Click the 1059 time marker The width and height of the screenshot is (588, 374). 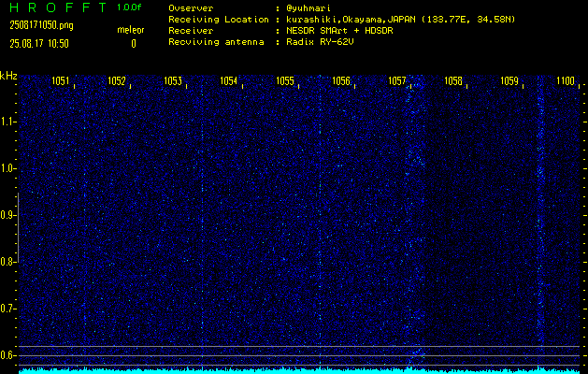509,81
